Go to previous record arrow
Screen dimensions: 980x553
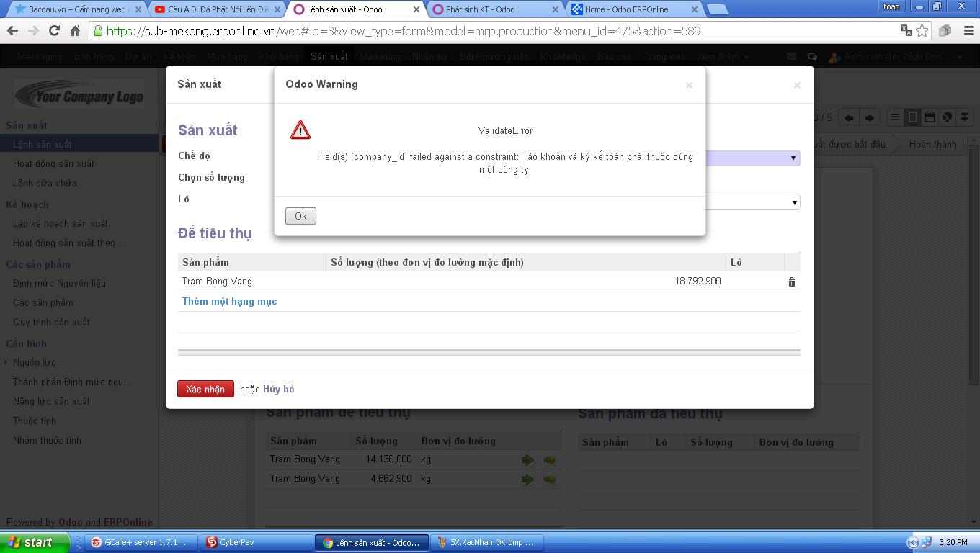coord(849,117)
